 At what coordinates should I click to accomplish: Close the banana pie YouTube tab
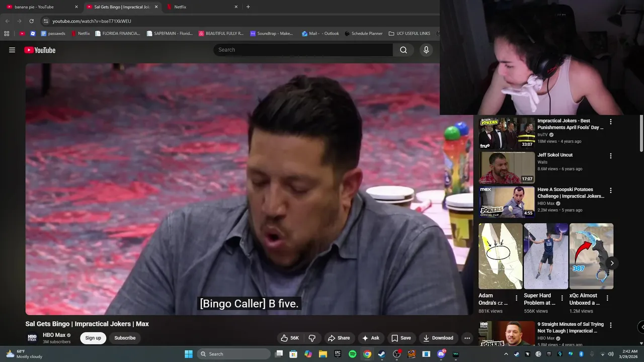click(x=76, y=7)
